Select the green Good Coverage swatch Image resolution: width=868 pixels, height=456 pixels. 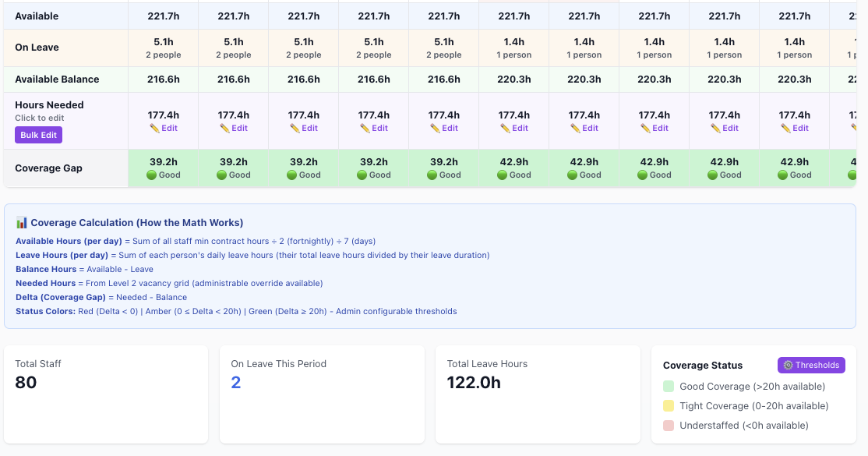pos(669,387)
